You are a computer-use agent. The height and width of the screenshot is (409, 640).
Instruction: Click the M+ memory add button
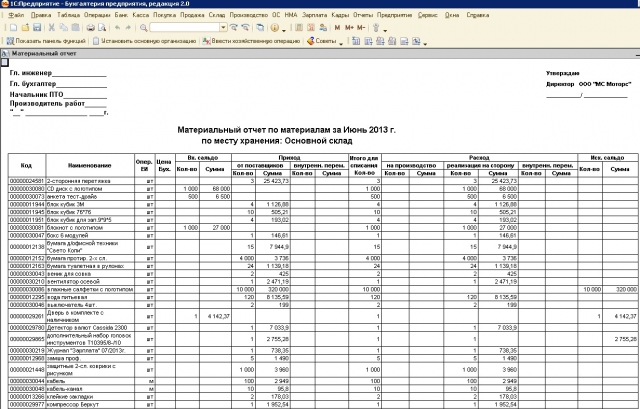pyautogui.click(x=349, y=28)
